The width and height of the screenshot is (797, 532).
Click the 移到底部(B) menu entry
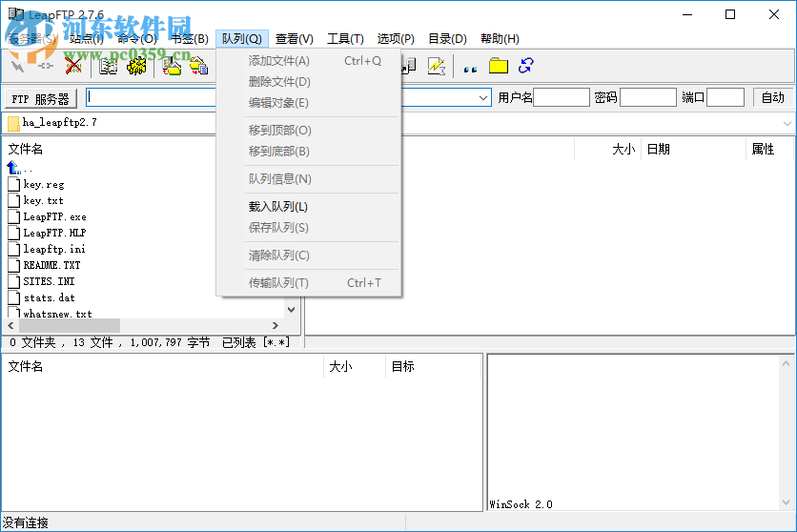click(x=309, y=152)
